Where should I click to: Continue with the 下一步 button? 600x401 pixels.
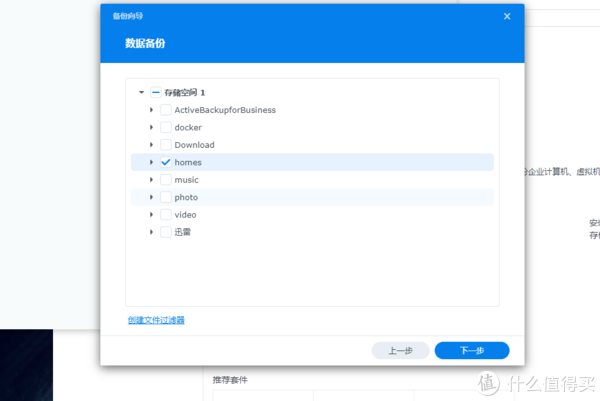[x=472, y=350]
